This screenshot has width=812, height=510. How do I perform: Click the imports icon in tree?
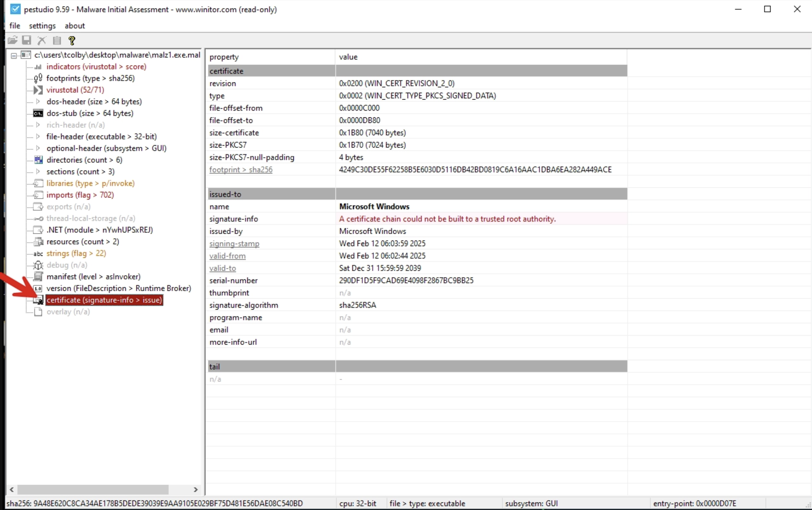point(38,195)
